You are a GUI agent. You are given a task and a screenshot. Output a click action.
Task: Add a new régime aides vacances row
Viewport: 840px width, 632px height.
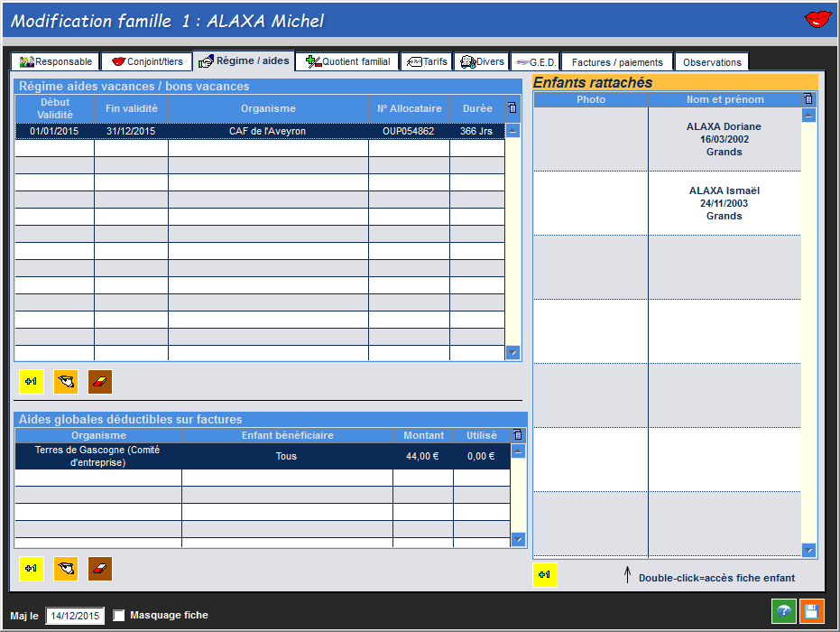31,382
